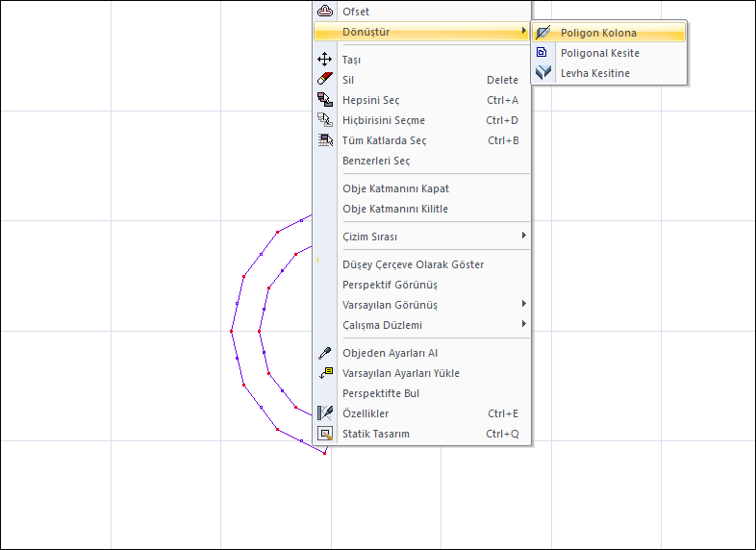This screenshot has width=756, height=550.
Task: Expand the Varsayılan Görünüş submenu arrow
Action: click(x=523, y=304)
